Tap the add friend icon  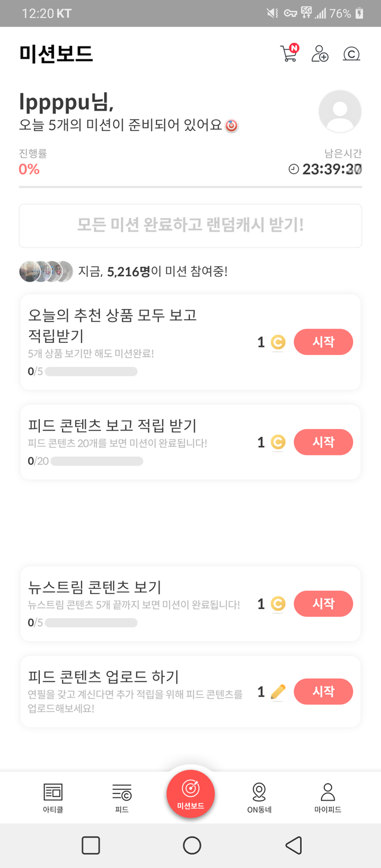click(x=320, y=54)
